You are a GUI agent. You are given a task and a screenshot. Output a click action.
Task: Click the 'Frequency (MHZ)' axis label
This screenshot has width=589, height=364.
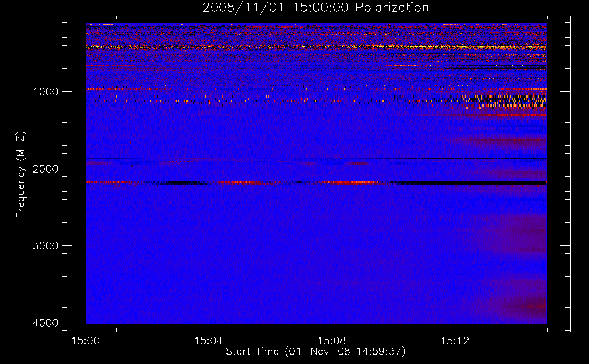click(21, 175)
